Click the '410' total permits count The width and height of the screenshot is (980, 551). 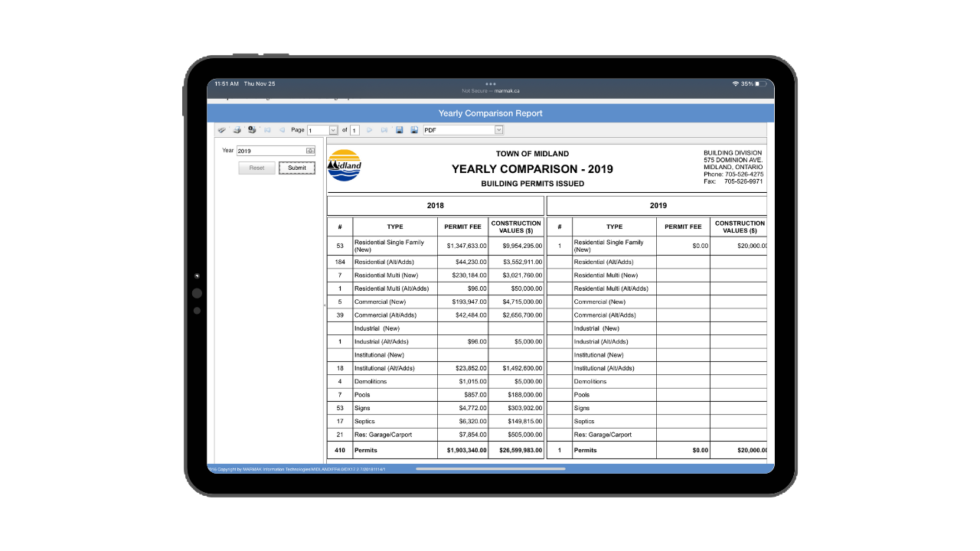(339, 450)
